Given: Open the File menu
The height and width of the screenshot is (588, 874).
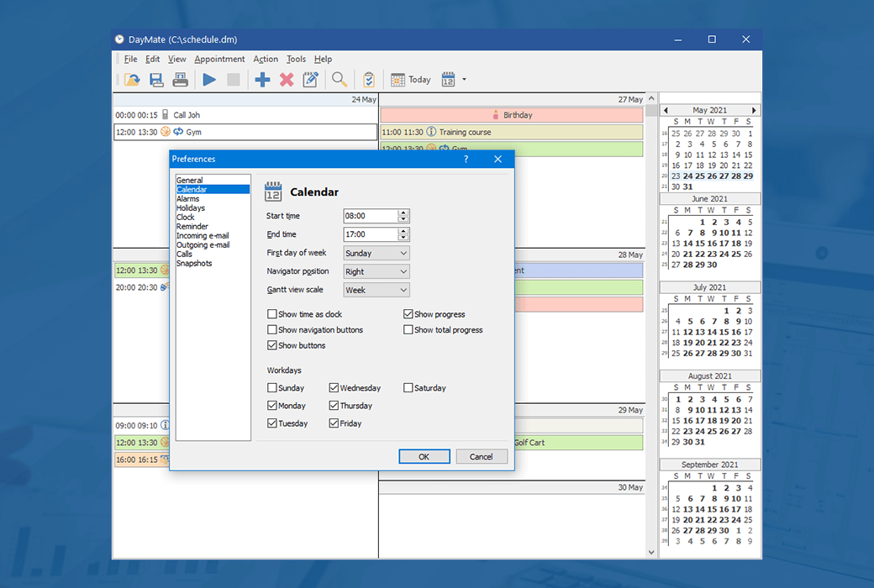Looking at the screenshot, I should [x=130, y=59].
